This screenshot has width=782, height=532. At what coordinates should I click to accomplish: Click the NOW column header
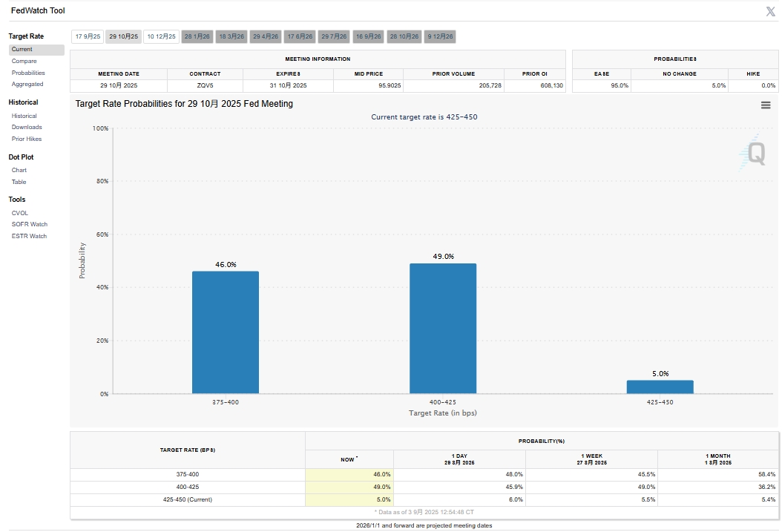coord(349,459)
